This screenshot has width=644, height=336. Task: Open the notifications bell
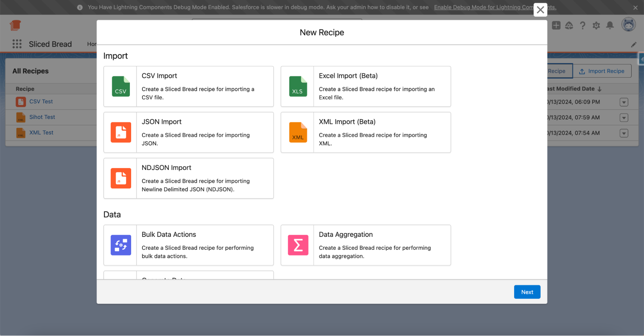coord(610,25)
